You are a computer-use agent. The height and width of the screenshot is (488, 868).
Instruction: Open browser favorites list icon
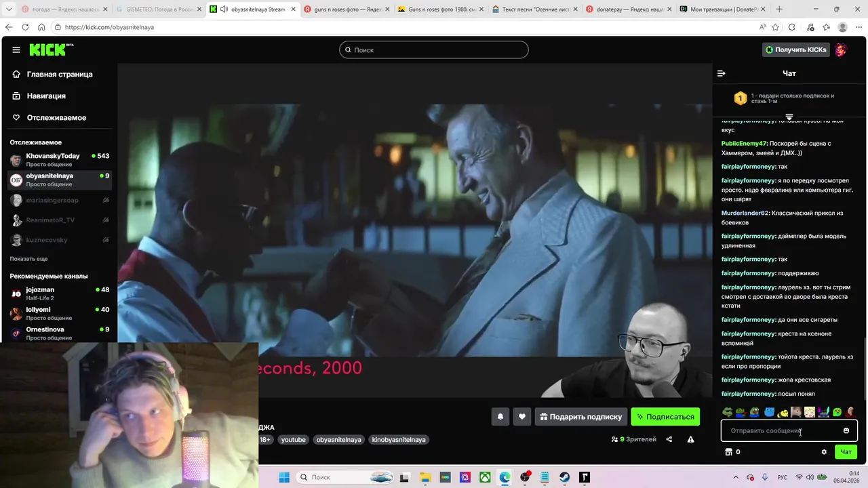click(826, 27)
